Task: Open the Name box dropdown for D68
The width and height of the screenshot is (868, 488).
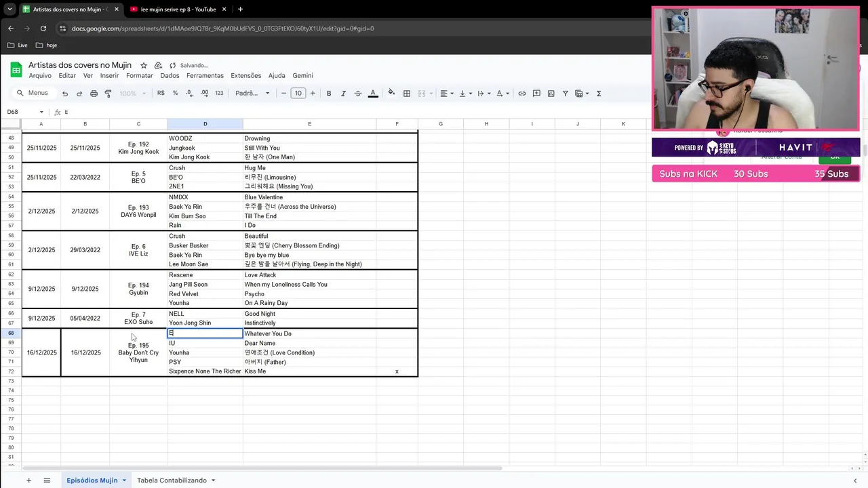Action: pyautogui.click(x=41, y=112)
